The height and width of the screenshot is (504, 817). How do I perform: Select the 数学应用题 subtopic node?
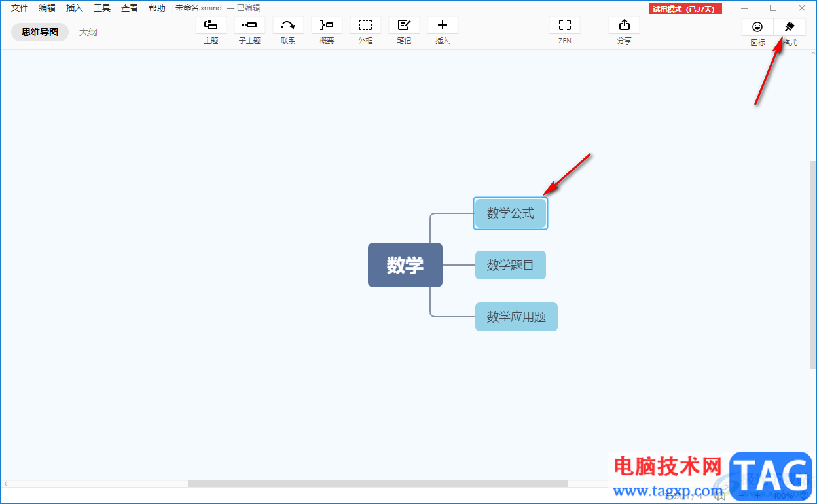(x=517, y=317)
